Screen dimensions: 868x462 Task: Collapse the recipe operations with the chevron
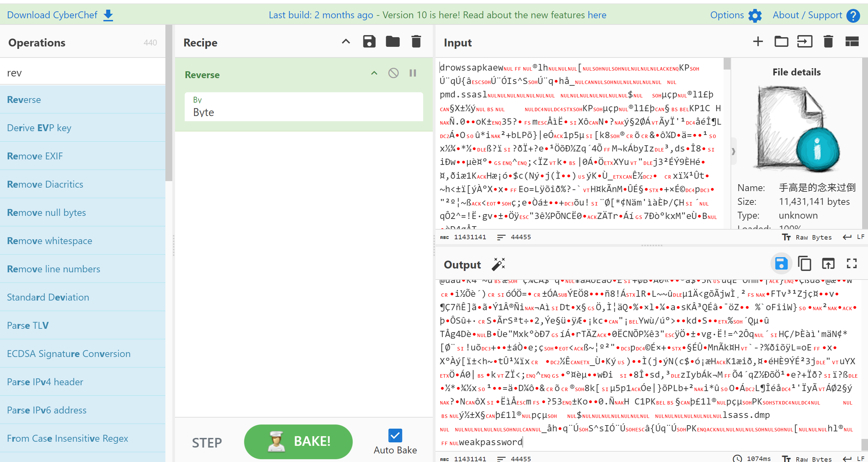[346, 42]
